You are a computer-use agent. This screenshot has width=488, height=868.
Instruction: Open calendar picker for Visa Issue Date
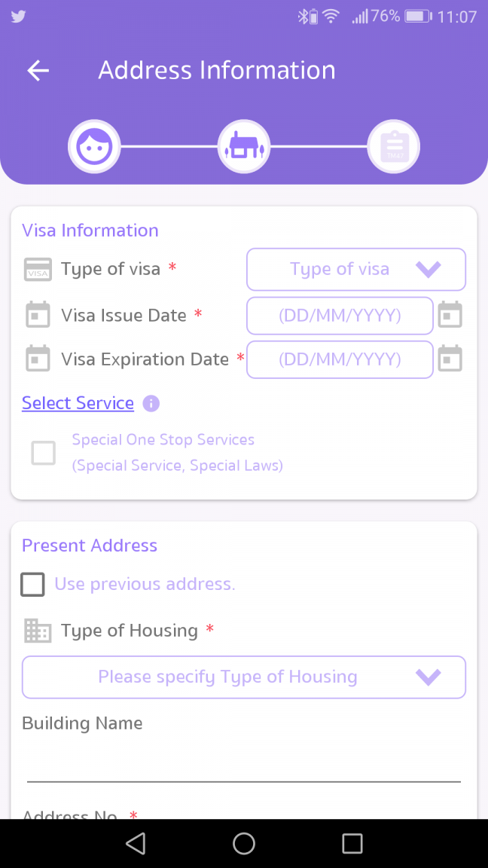[450, 315]
